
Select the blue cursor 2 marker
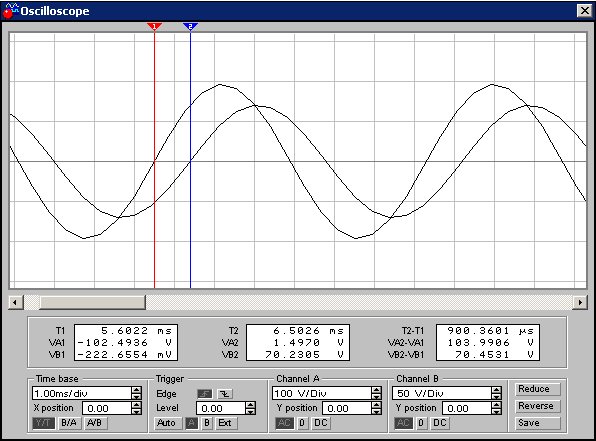(x=190, y=27)
